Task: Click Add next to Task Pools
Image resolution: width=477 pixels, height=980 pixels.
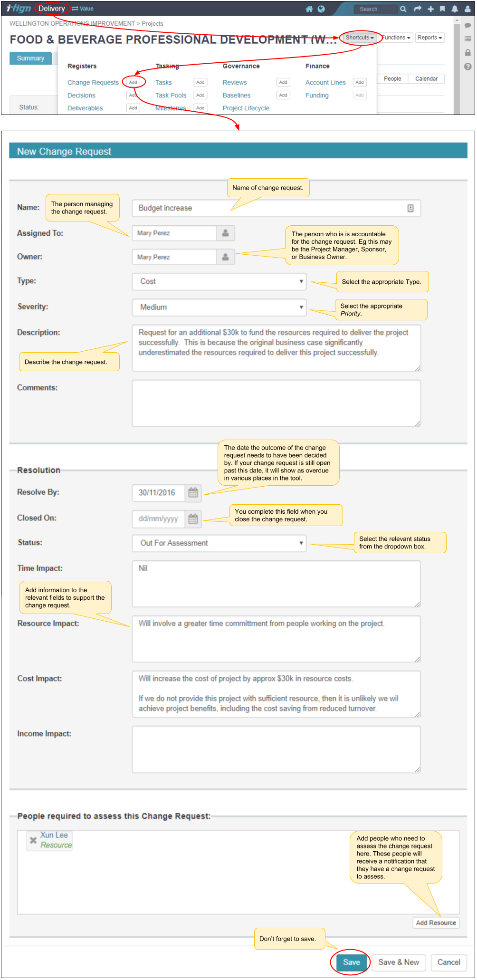Action: [200, 95]
